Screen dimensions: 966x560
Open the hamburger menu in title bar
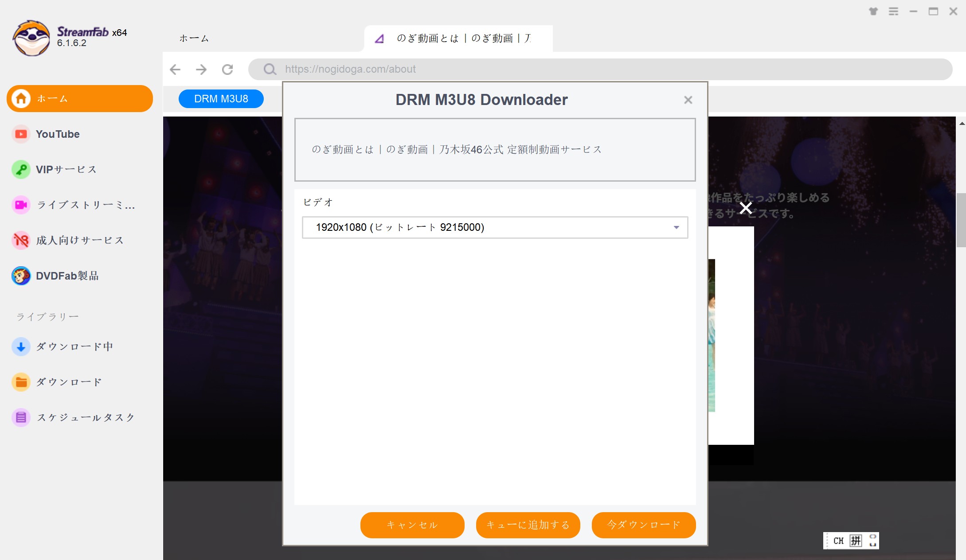[894, 12]
